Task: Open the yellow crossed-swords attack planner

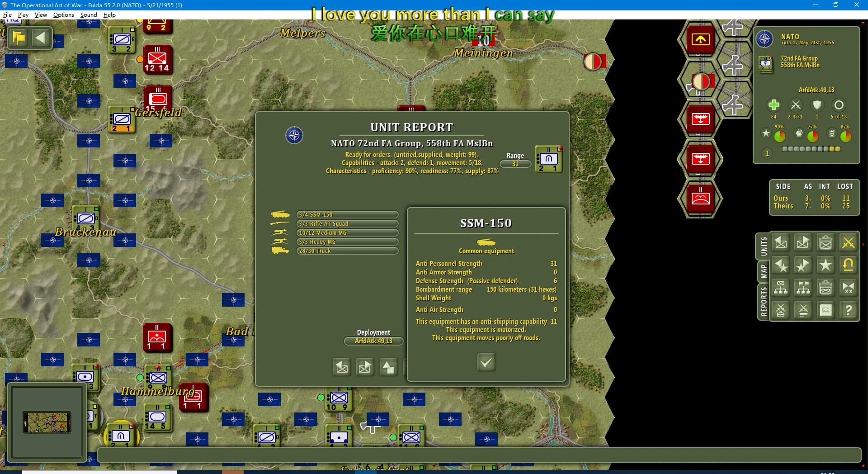Action: (848, 243)
